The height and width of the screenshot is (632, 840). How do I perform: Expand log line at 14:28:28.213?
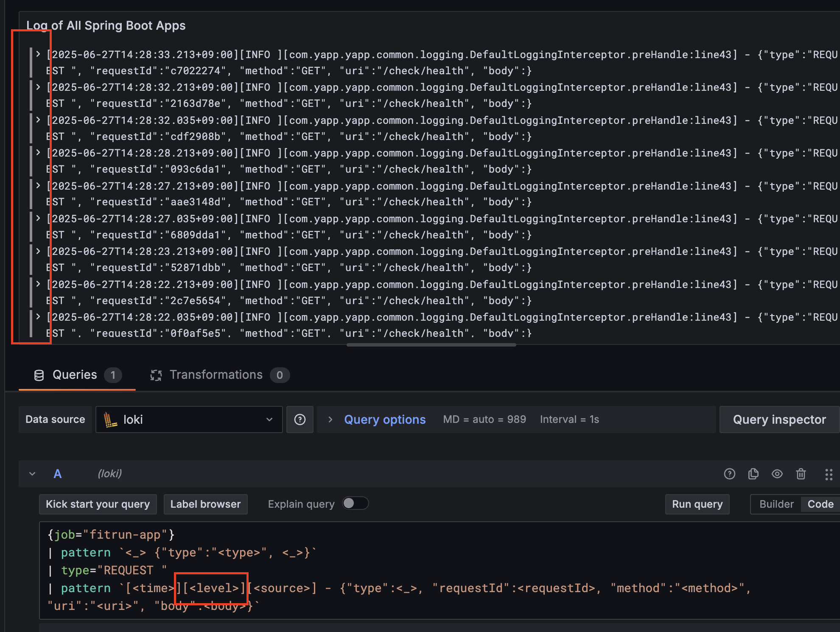point(38,152)
